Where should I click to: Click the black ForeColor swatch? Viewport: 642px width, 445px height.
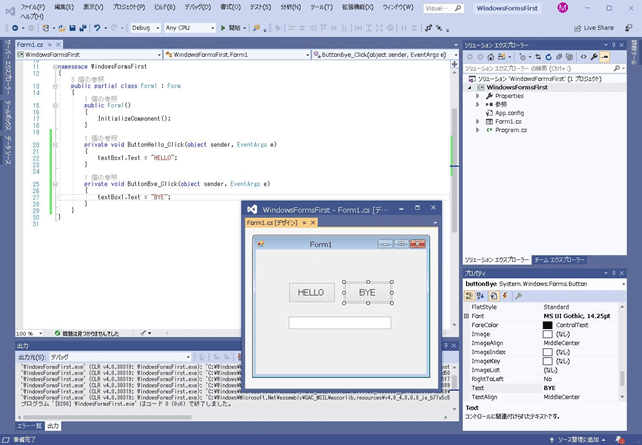pyautogui.click(x=547, y=325)
